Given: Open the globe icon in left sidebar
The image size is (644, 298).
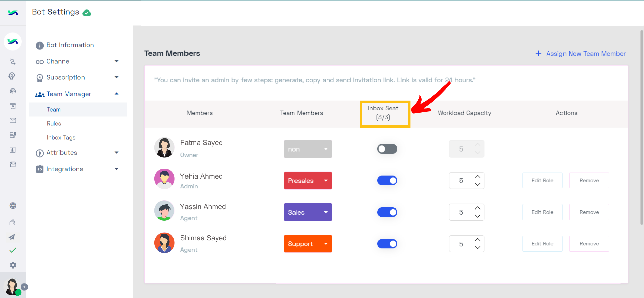Looking at the screenshot, I should (13, 206).
